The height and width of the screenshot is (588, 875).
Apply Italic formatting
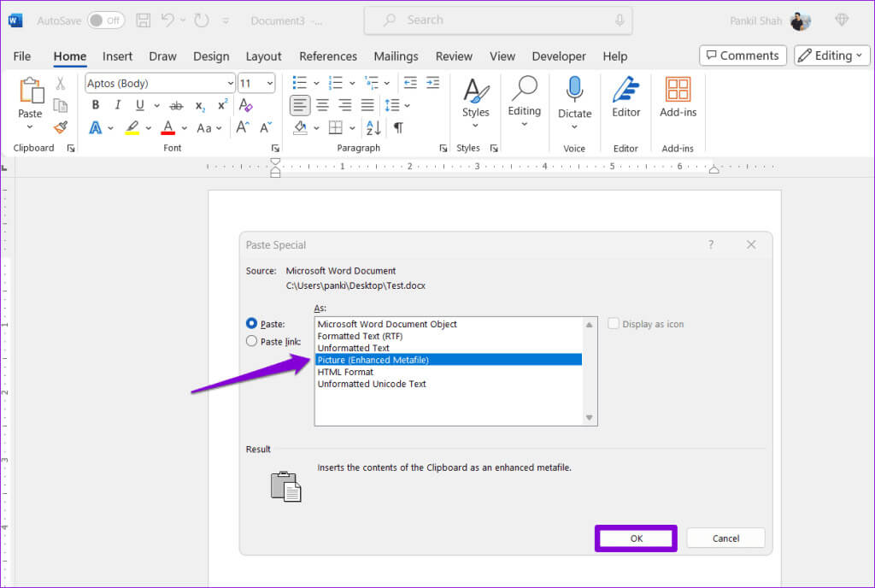[x=118, y=105]
